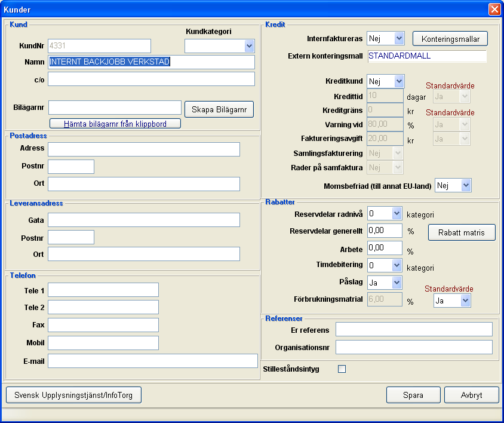Viewport: 504px width, 423px height.
Task: Click the Skapa Bilägarnr button
Action: pyautogui.click(x=219, y=109)
